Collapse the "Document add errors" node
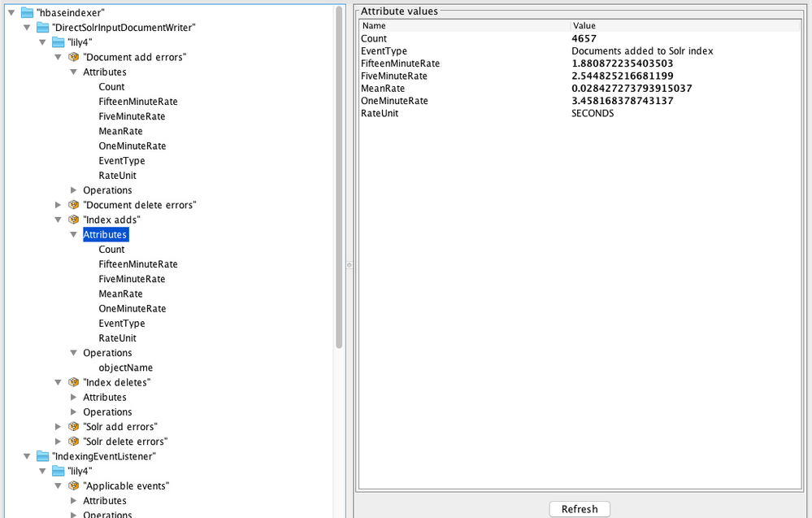This screenshot has width=812, height=518. [58, 57]
